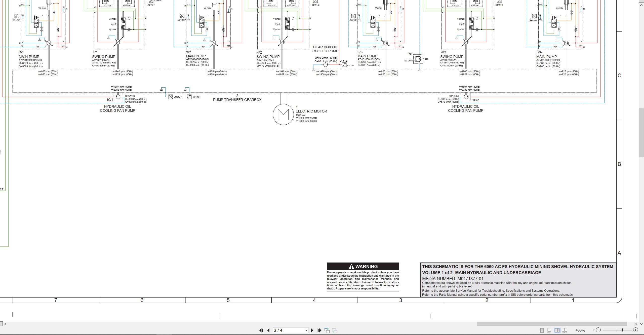Click the electric motor M symbol

pos(283,115)
